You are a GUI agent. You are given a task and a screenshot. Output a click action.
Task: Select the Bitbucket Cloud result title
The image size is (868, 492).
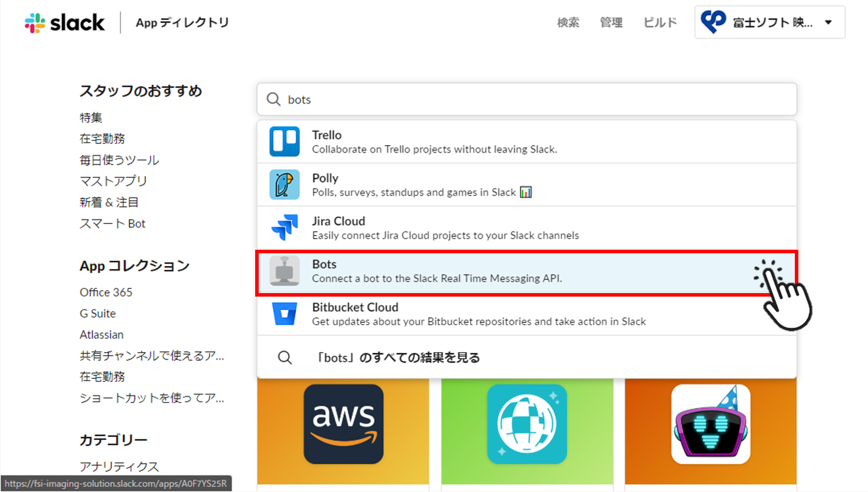coord(355,307)
